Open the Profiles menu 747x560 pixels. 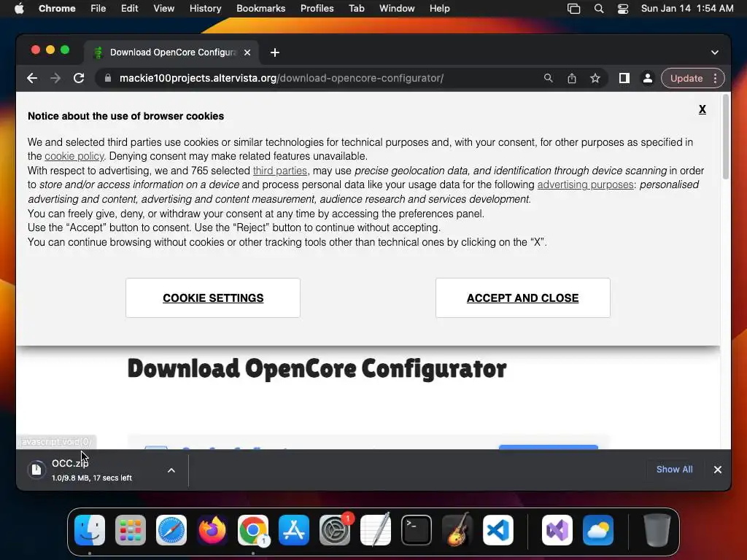[317, 9]
